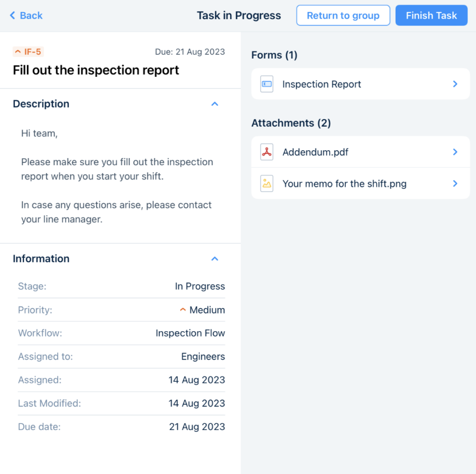476x474 pixels.
Task: Open the Inspection Report form
Action: click(x=322, y=84)
